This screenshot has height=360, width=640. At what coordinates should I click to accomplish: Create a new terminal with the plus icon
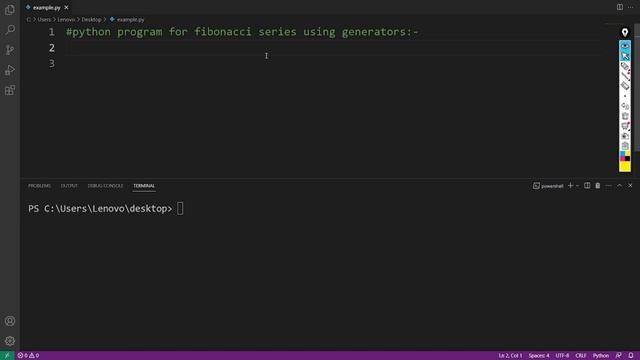[570, 186]
